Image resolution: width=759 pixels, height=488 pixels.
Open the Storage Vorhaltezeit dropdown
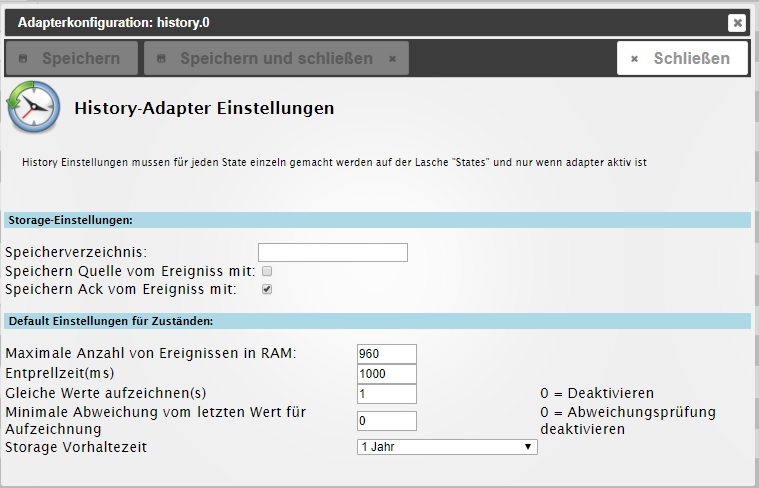[x=447, y=447]
